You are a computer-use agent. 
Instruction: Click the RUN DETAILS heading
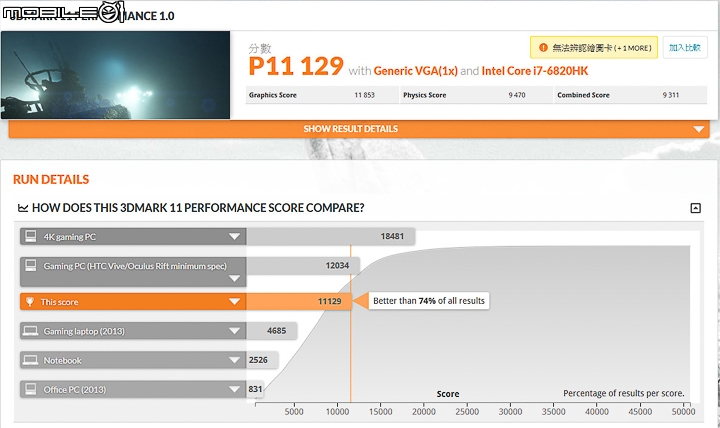coord(51,180)
